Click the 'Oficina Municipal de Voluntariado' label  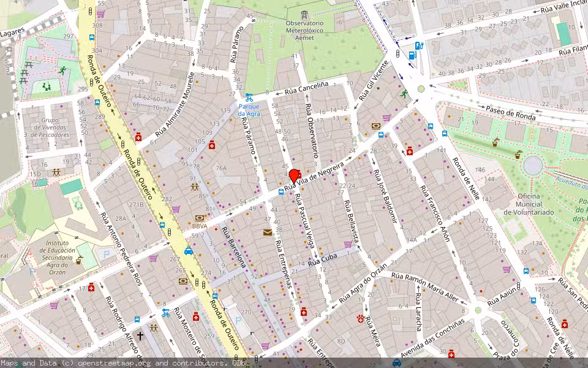click(x=529, y=204)
